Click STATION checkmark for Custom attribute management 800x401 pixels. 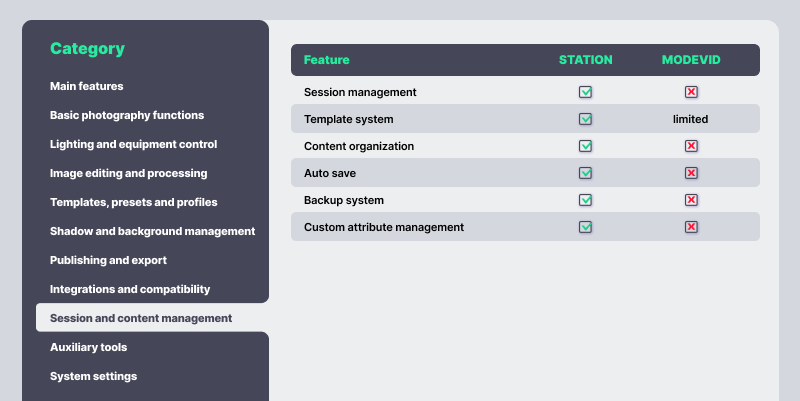pos(585,227)
